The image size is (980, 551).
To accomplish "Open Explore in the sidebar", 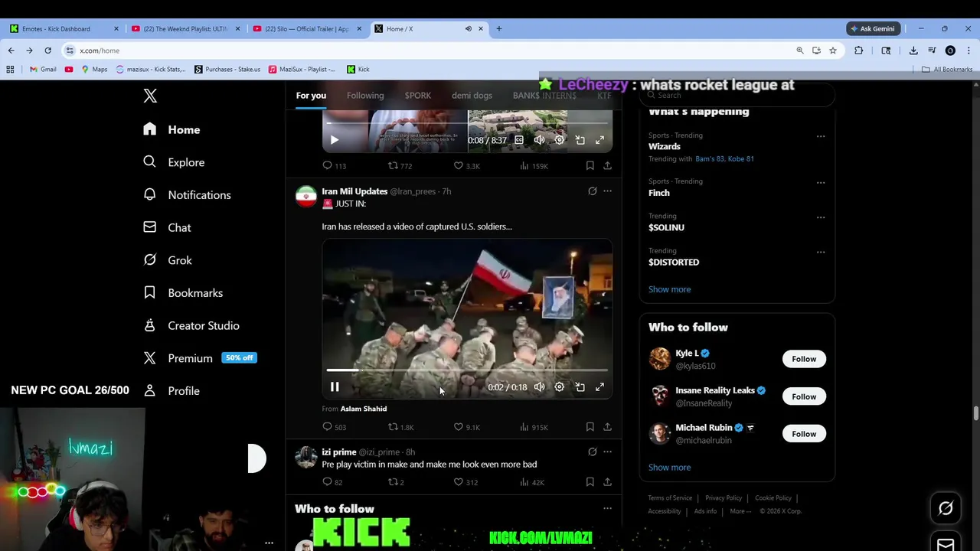I will point(174,162).
